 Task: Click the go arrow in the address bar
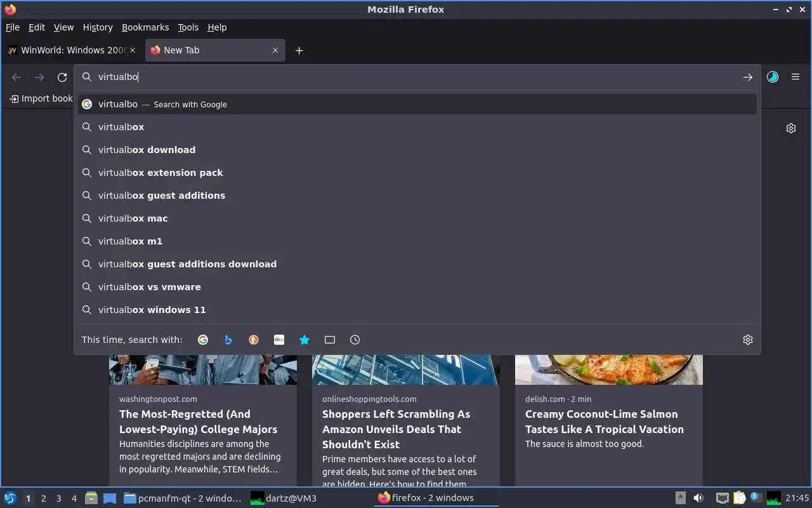click(747, 77)
